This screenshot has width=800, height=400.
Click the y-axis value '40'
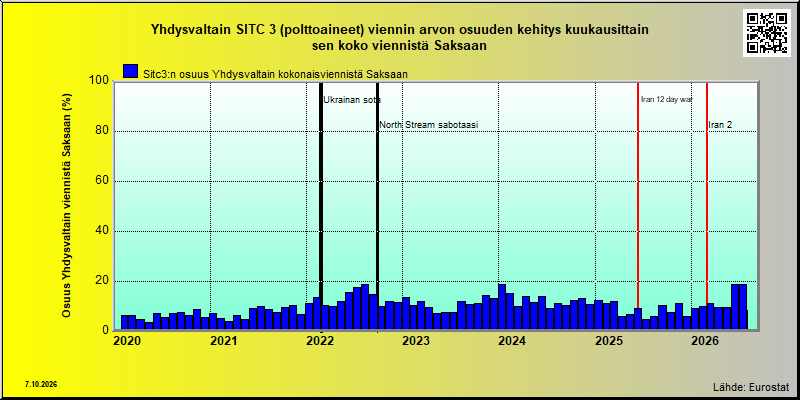(104, 231)
